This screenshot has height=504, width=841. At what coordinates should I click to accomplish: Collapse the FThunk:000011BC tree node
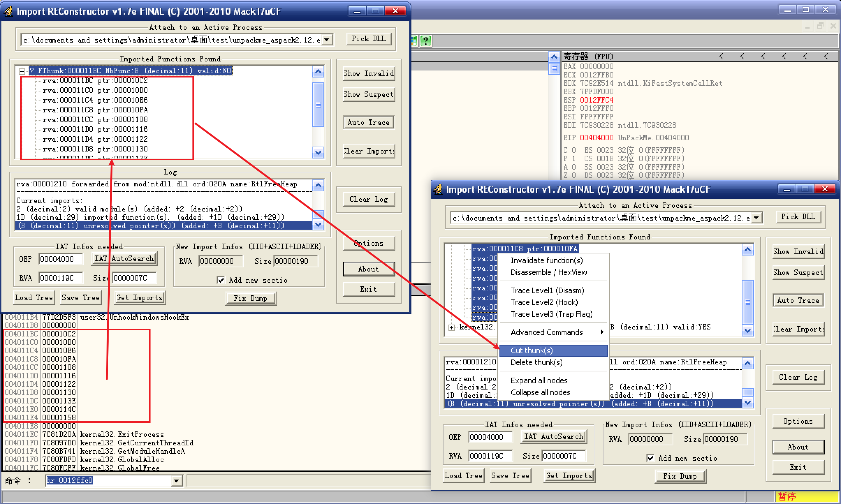click(22, 71)
